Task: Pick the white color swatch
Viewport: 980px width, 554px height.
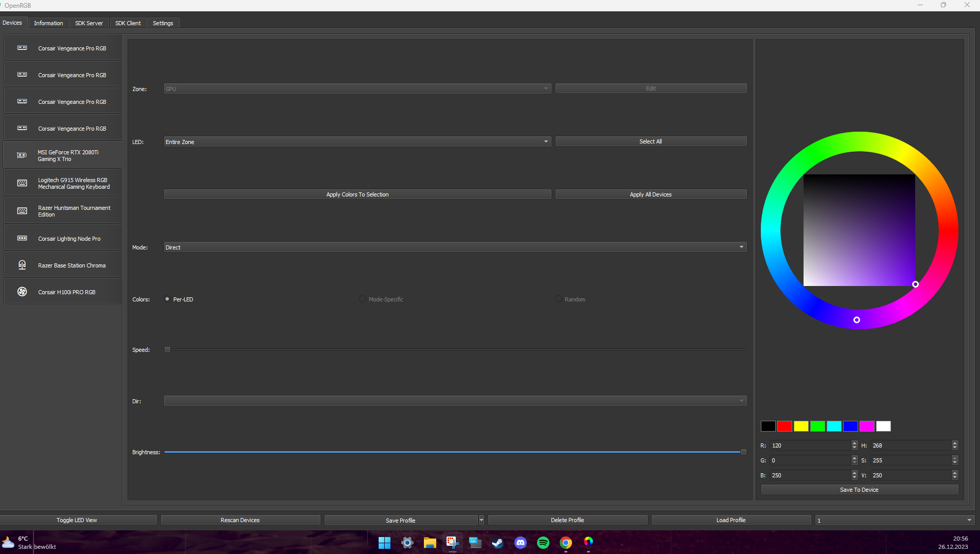Action: pos(883,426)
